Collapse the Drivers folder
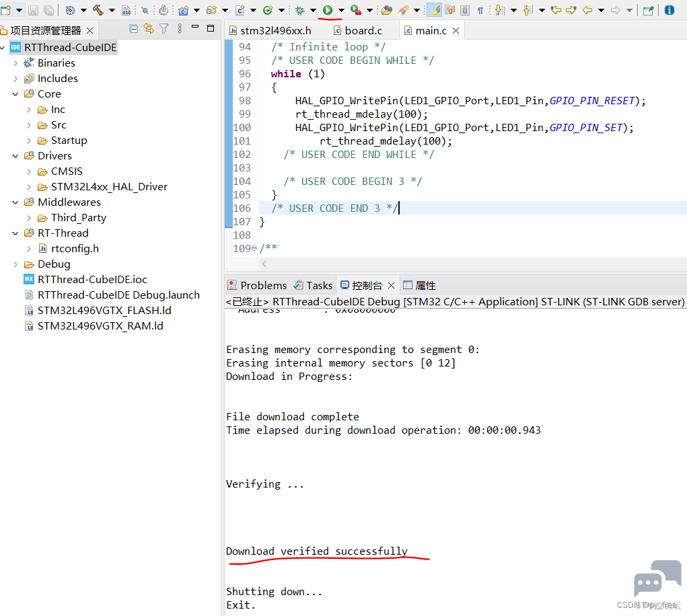The height and width of the screenshot is (616, 687). tap(15, 156)
